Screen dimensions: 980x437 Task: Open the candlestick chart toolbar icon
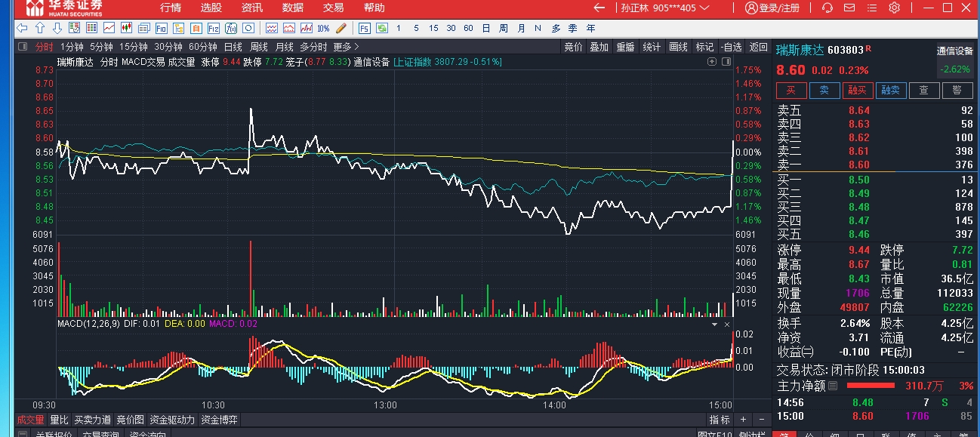tap(126, 28)
